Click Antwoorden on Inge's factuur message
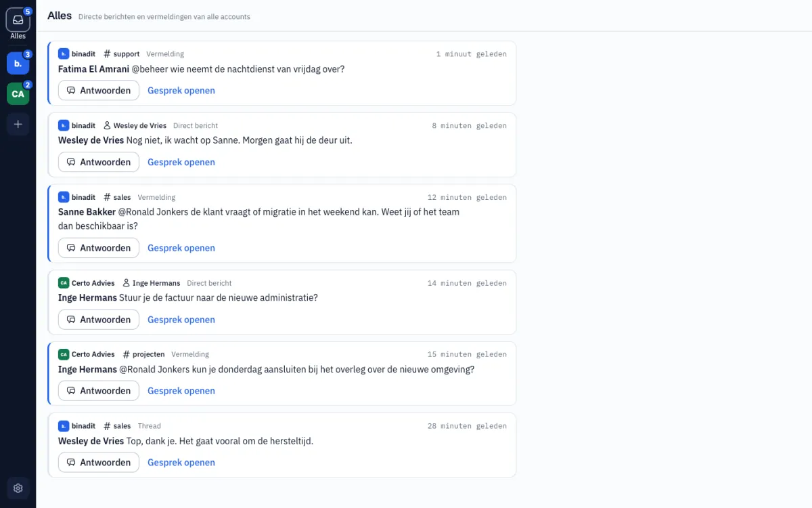Image resolution: width=812 pixels, height=508 pixels. tap(99, 320)
